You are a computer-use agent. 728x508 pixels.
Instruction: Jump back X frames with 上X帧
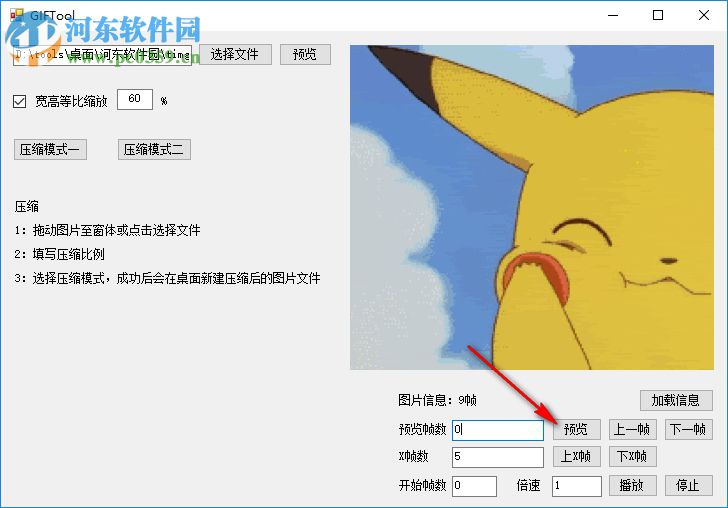pyautogui.click(x=577, y=456)
